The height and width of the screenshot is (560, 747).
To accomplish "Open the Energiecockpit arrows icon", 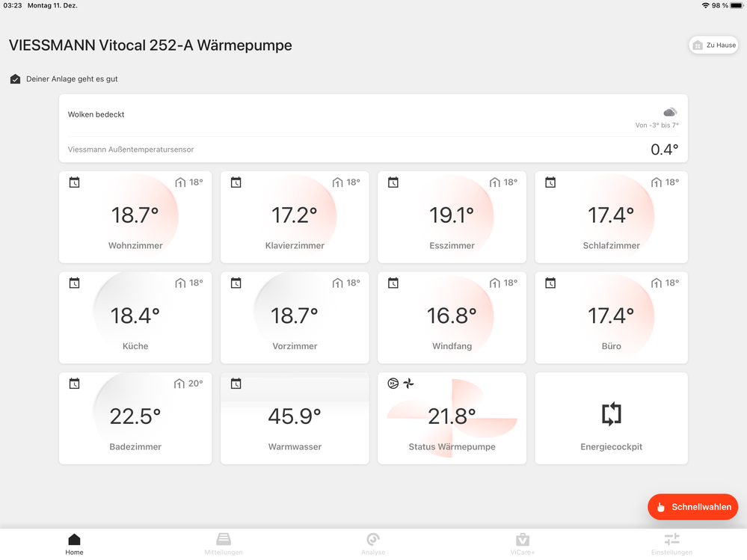I will (611, 414).
